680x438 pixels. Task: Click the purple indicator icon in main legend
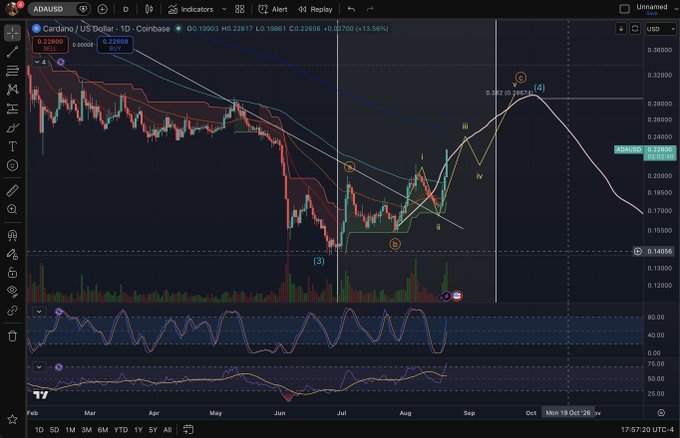tap(61, 62)
